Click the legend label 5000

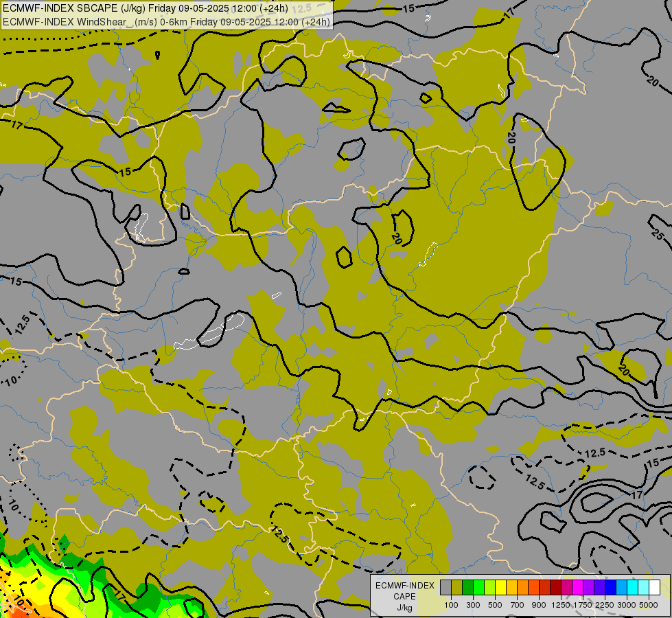tap(649, 605)
